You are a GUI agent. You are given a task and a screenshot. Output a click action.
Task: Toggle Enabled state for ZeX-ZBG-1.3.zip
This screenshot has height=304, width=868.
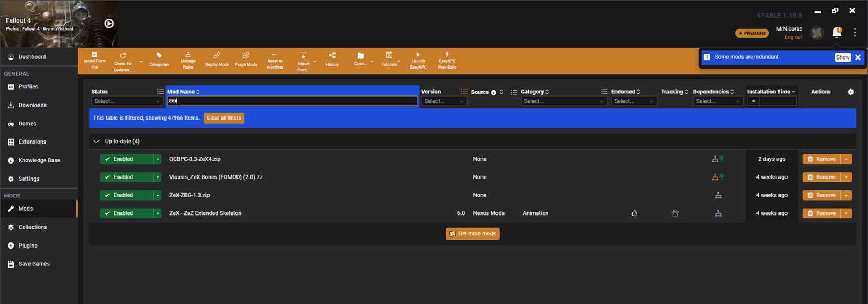(127, 195)
